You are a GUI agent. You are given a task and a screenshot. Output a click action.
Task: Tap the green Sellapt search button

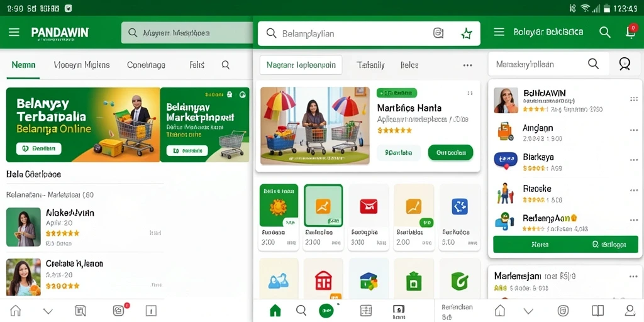(x=609, y=245)
